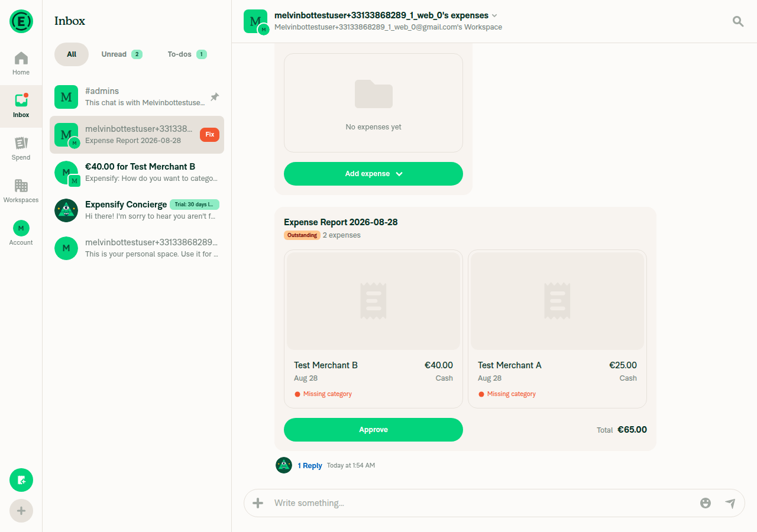The height and width of the screenshot is (532, 757).
Task: Click the Fix badge on expense chat
Action: click(209, 135)
